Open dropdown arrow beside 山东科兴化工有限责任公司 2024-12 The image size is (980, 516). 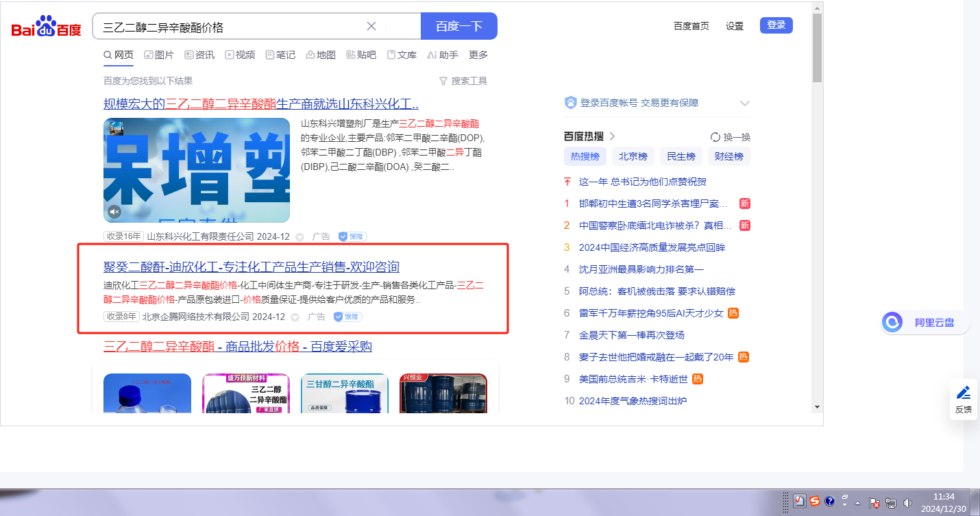click(299, 237)
